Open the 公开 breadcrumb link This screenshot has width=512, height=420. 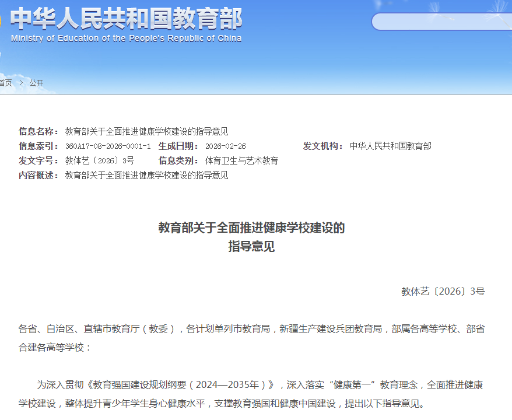[x=36, y=83]
